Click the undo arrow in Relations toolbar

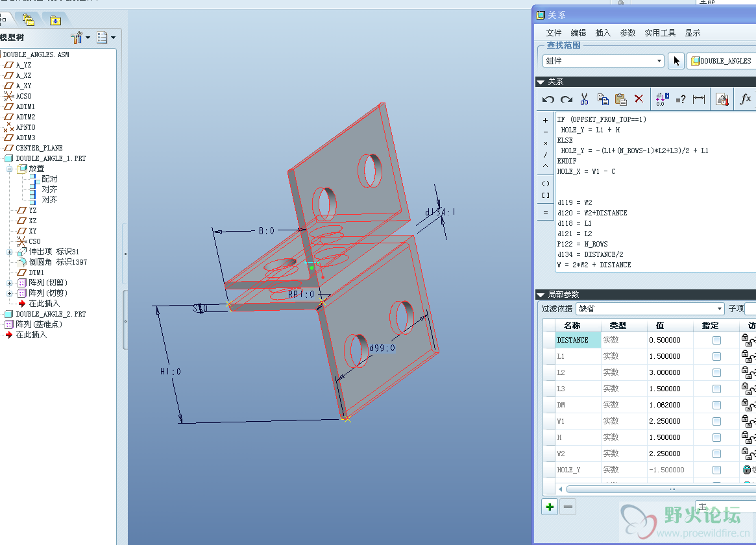[x=548, y=99]
